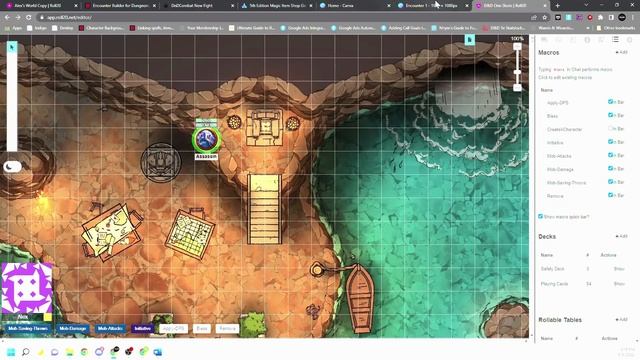Open Windows Start menu
This screenshot has height=360, width=640.
11,352
